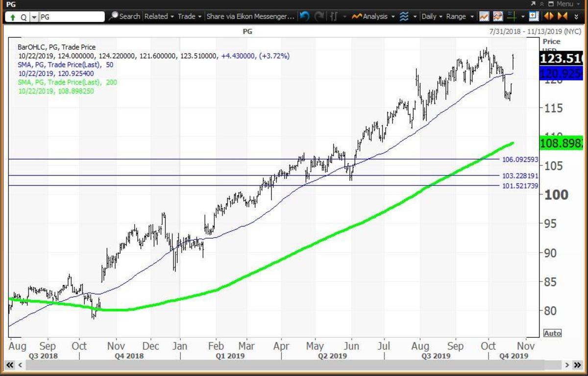Click the Undo arrow icon
The height and width of the screenshot is (376, 588).
pyautogui.click(x=305, y=16)
